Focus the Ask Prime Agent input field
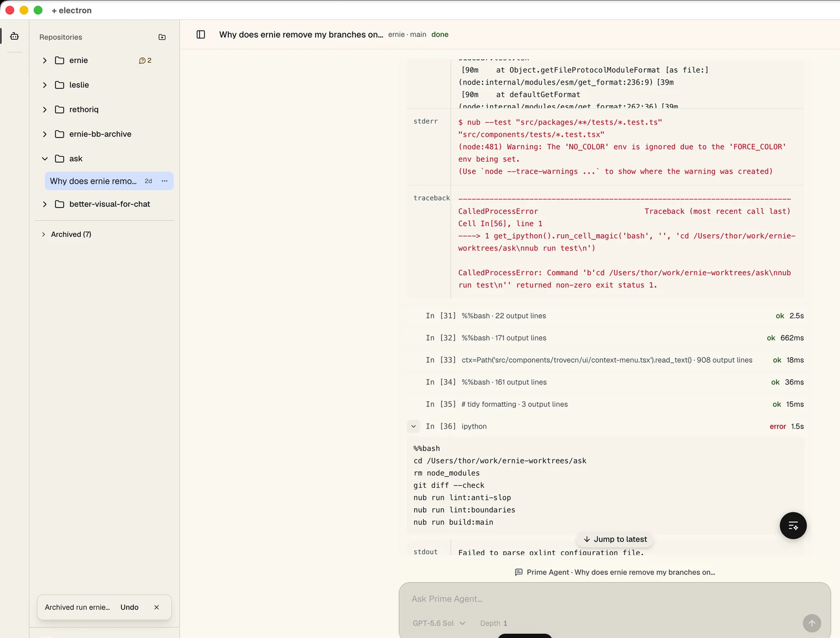 (614, 599)
